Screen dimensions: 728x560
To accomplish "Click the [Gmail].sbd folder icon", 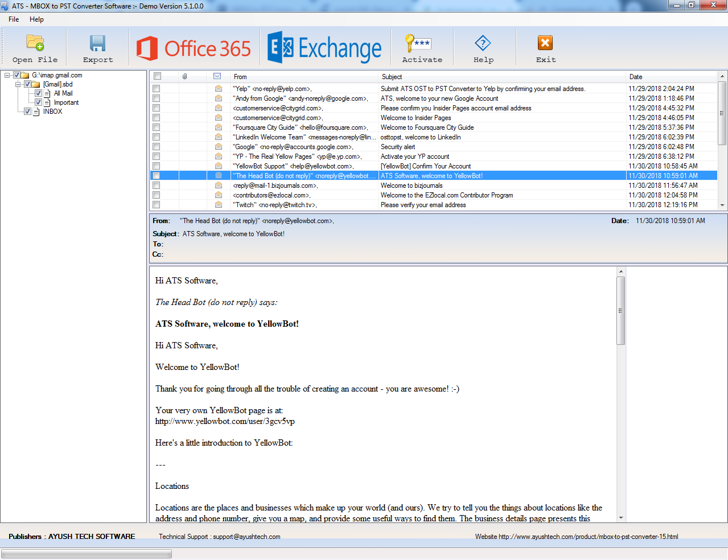I will (36, 84).
